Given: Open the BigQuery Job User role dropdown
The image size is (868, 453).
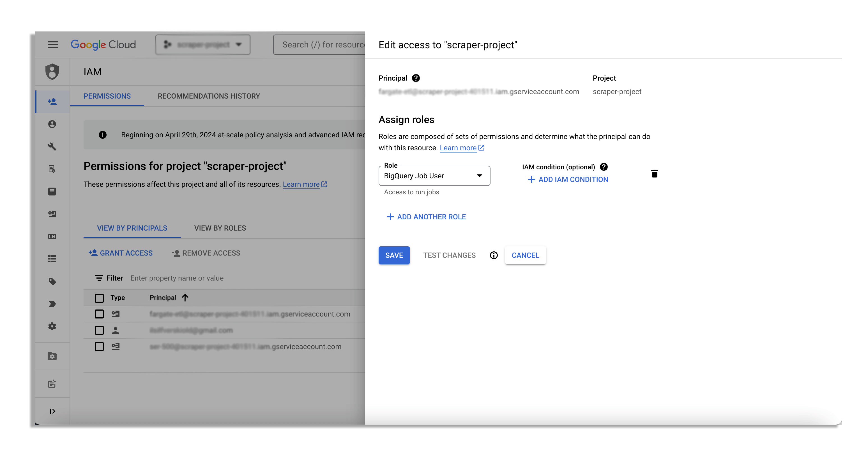Looking at the screenshot, I should (434, 176).
